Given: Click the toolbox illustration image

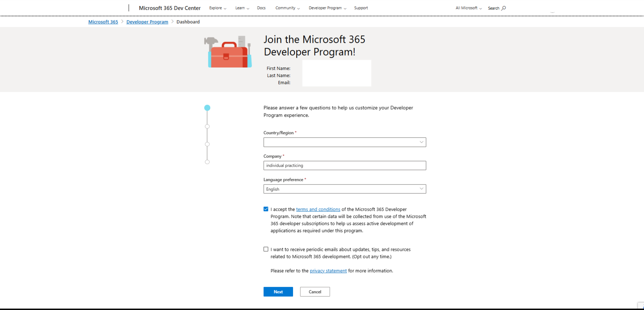Looking at the screenshot, I should click(228, 52).
